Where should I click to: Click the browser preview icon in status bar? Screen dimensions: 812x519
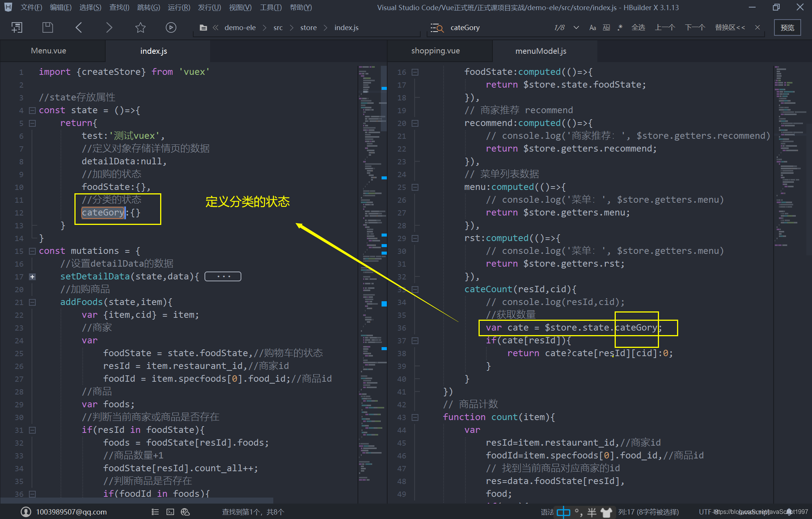(x=185, y=512)
